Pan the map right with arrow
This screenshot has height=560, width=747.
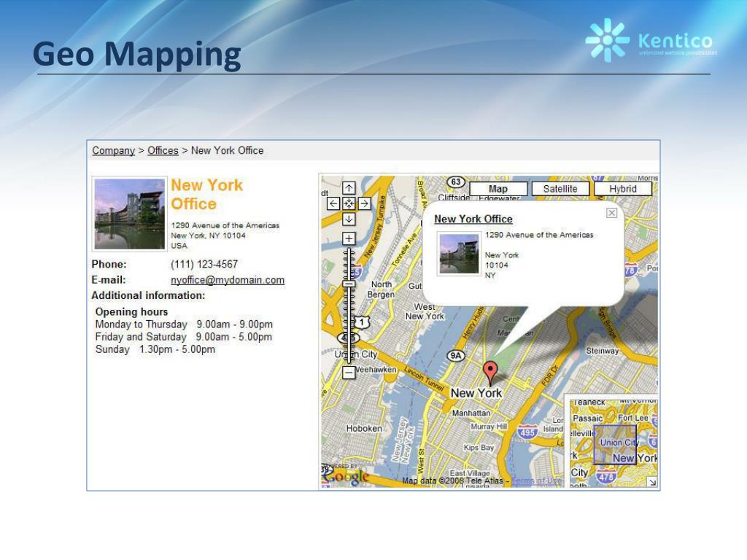point(365,204)
